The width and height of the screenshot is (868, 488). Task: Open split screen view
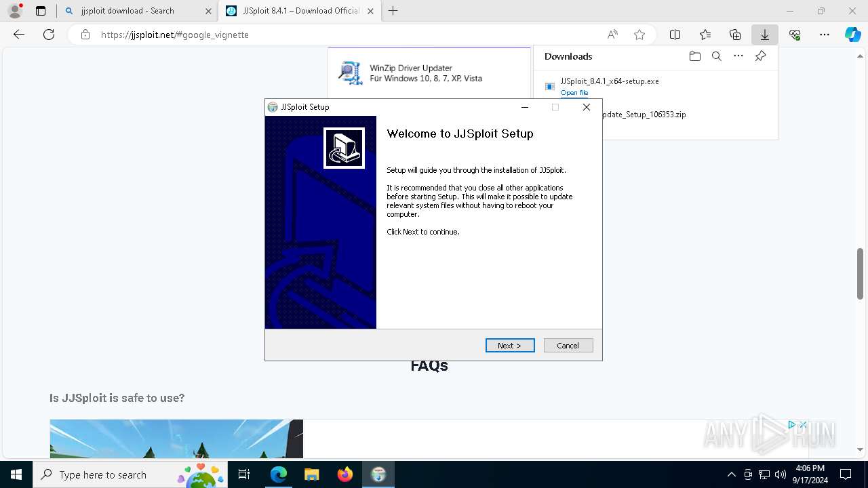[675, 35]
